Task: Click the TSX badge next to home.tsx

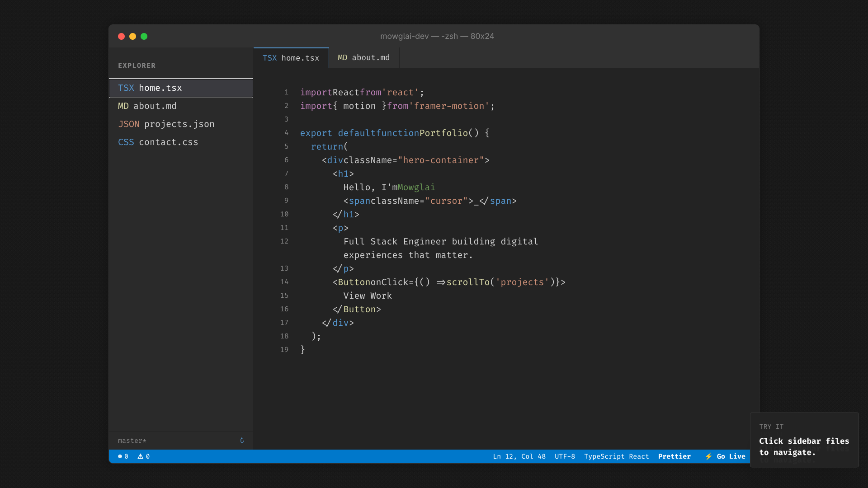Action: [x=126, y=88]
